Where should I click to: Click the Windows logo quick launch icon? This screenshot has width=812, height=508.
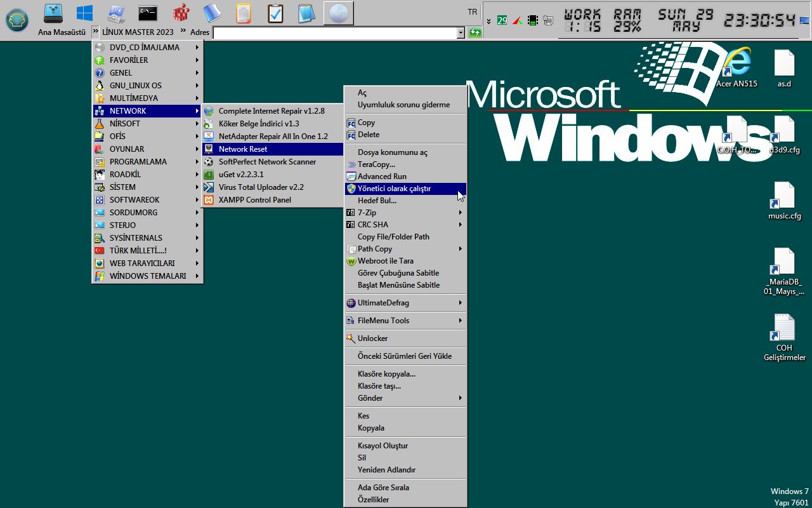click(84, 13)
